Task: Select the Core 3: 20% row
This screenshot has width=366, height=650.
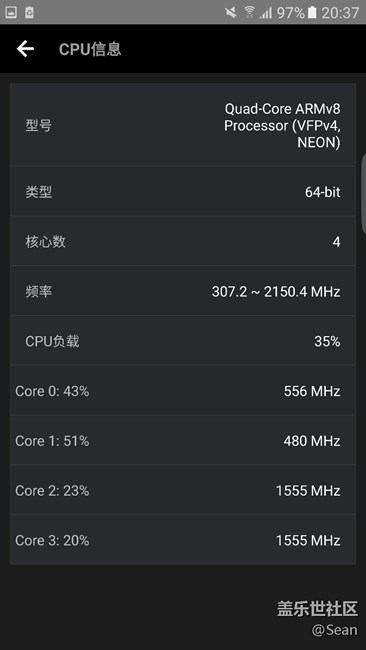Action: (183, 540)
